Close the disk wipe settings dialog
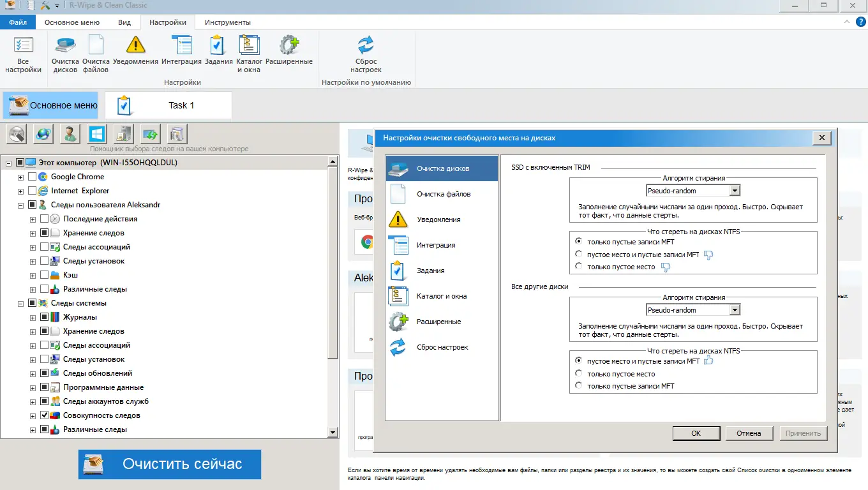The height and width of the screenshot is (490, 868). [x=822, y=138]
